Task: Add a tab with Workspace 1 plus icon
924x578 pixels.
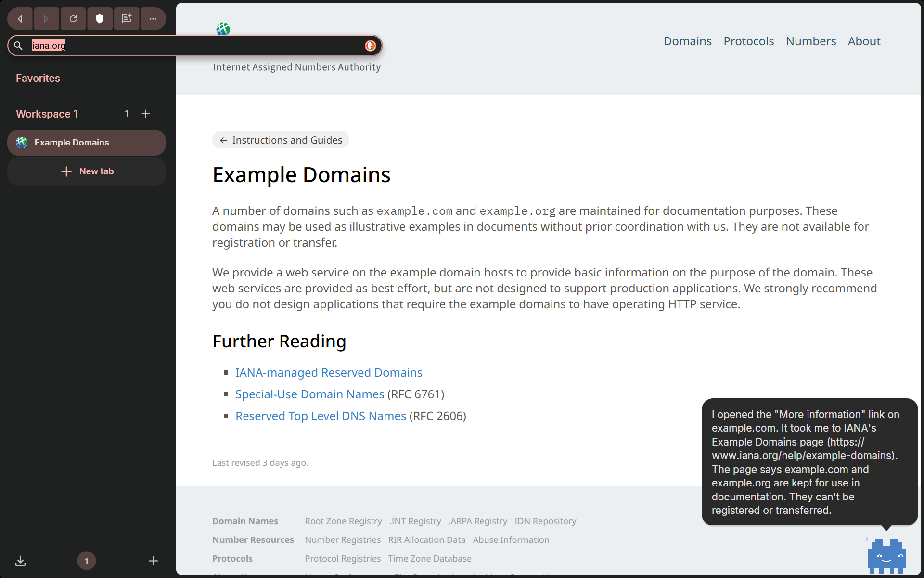Action: tap(146, 114)
